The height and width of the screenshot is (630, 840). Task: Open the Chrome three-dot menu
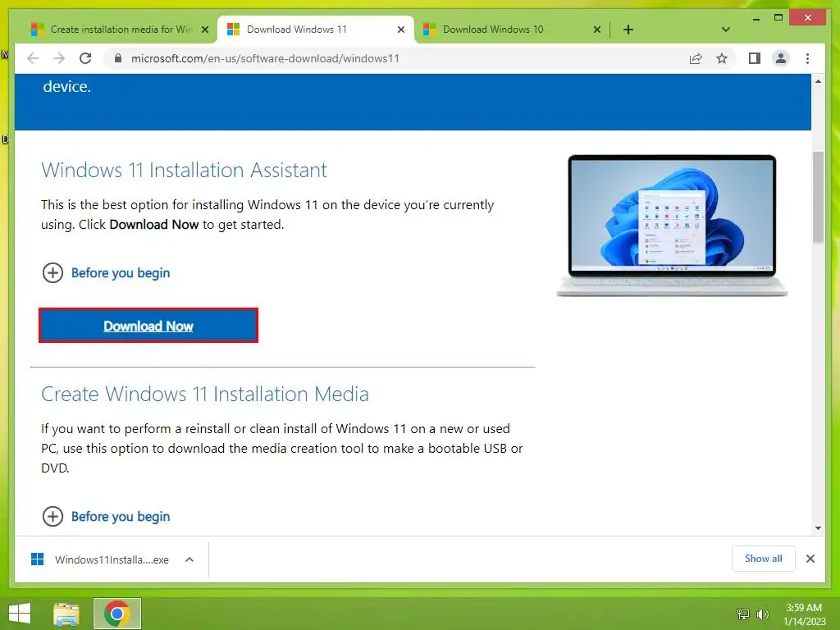click(807, 58)
